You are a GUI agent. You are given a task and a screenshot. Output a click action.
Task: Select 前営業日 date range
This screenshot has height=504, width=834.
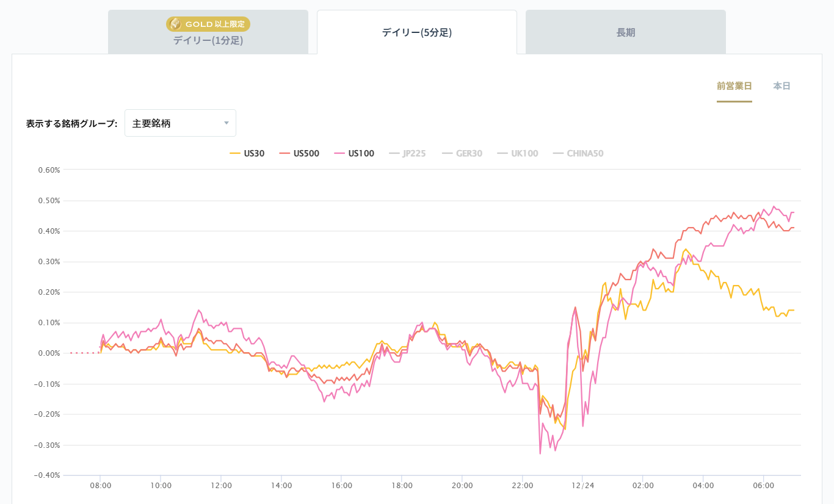pos(734,86)
